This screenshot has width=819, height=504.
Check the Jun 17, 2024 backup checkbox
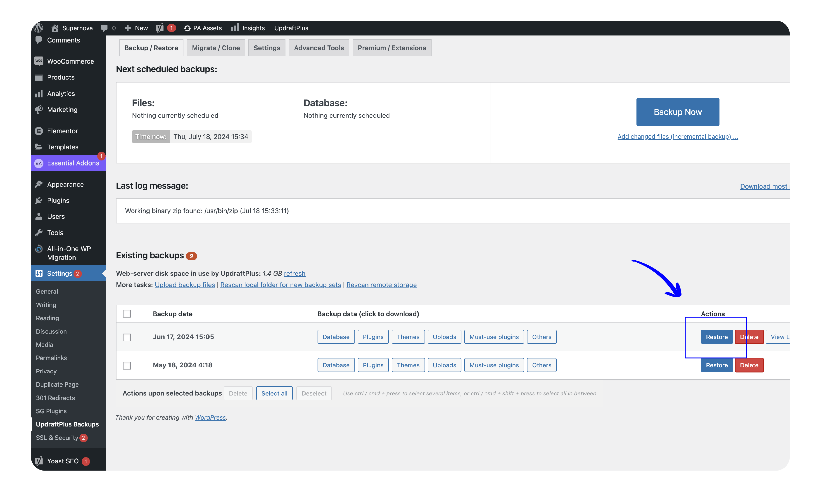[127, 337]
